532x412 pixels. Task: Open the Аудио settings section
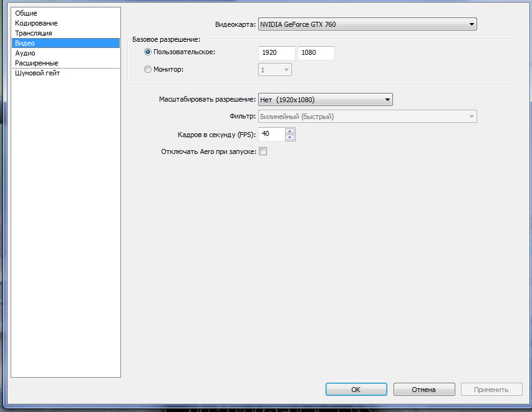[65, 53]
